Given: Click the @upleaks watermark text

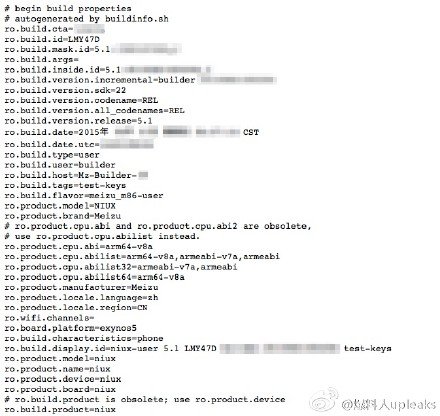Looking at the screenshot, I should pyautogui.click(x=389, y=405).
